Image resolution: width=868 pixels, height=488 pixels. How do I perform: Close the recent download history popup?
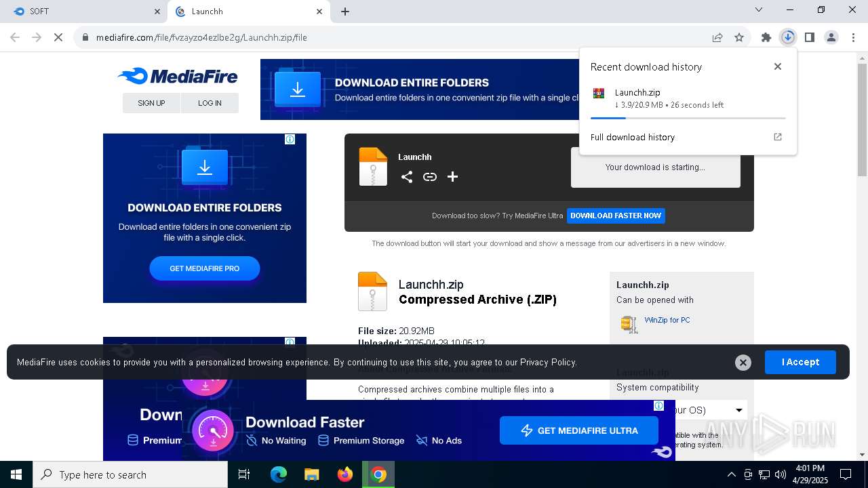pos(778,66)
